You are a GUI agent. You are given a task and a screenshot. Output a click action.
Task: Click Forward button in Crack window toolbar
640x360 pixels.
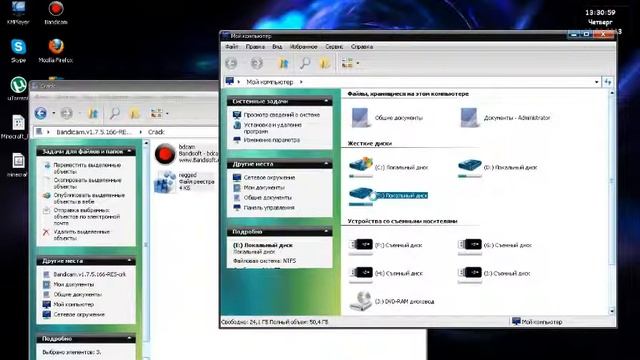66,113
